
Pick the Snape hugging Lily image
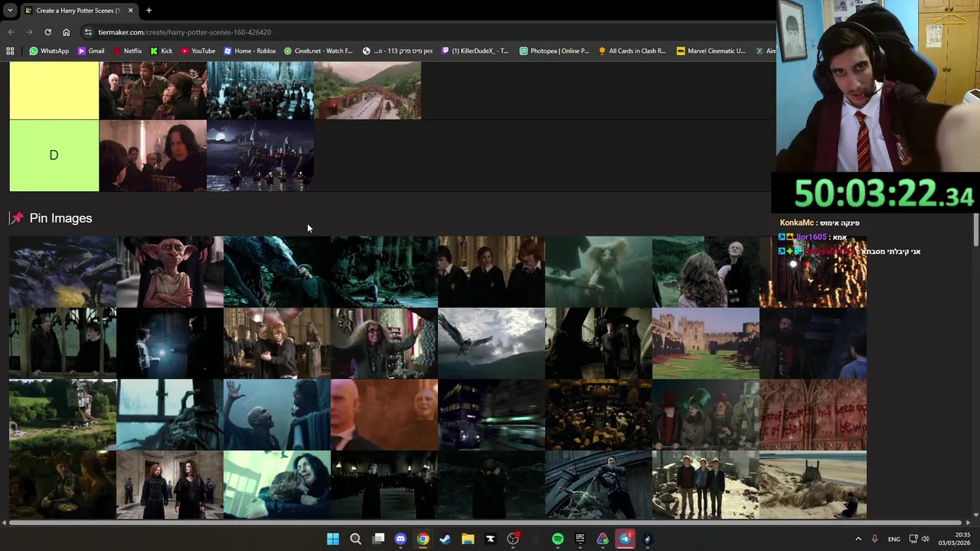[277, 485]
